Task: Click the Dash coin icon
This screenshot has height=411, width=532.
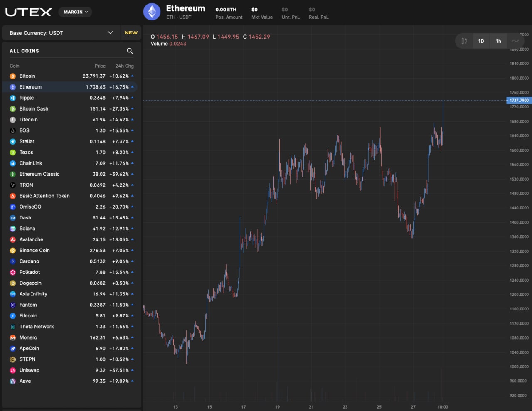Action: coord(13,218)
